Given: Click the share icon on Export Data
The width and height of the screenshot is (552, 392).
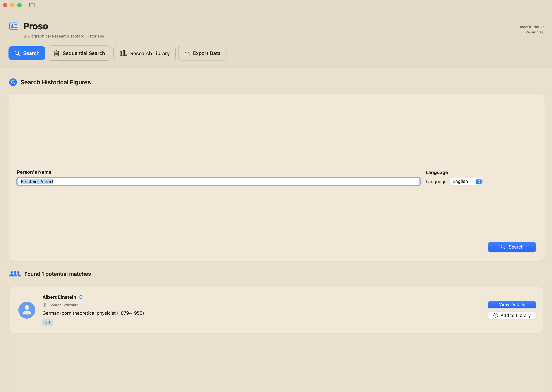Looking at the screenshot, I should pyautogui.click(x=187, y=53).
